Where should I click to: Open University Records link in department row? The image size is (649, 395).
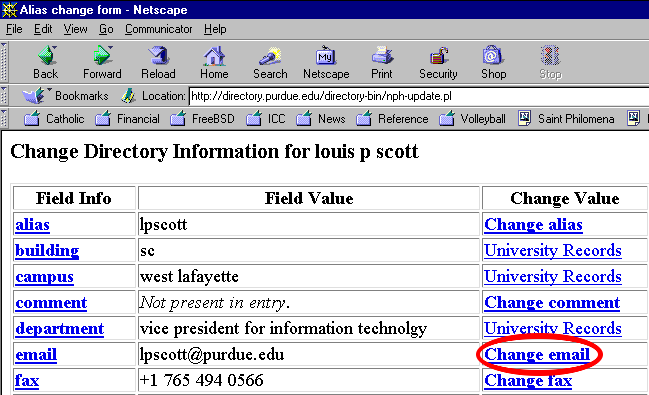coord(553,329)
